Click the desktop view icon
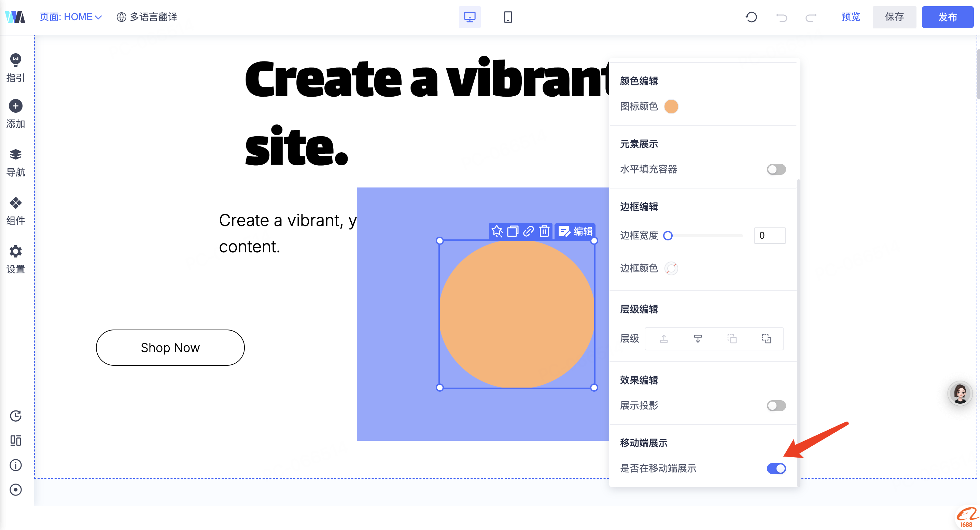Viewport: 980px width, 530px height. (470, 17)
